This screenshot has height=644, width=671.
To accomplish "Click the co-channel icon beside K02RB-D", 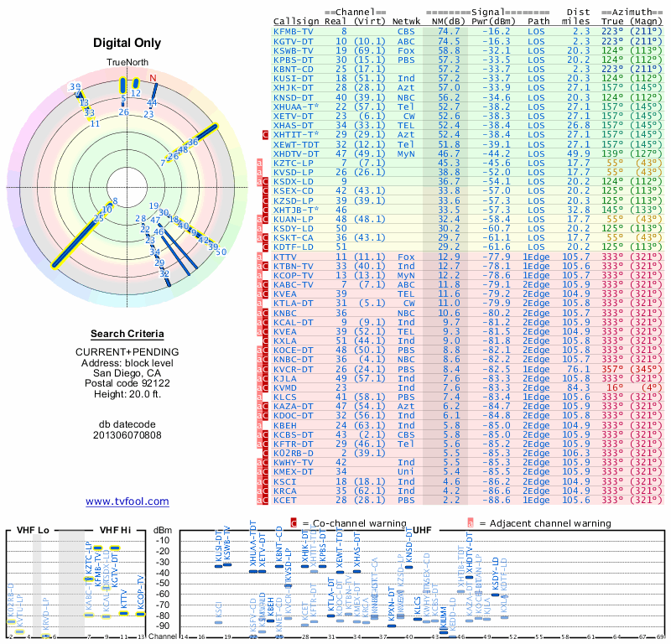I will click(265, 453).
